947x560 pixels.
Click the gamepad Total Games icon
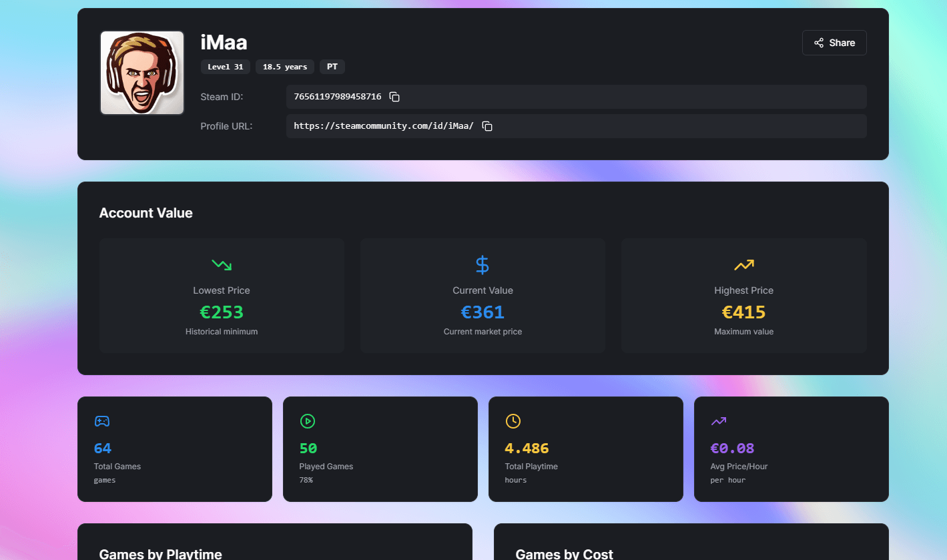tap(102, 421)
